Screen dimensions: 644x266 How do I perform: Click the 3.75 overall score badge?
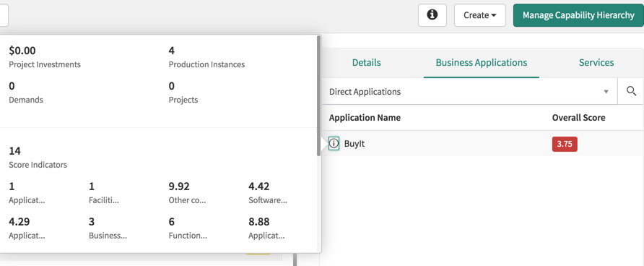pyautogui.click(x=565, y=145)
